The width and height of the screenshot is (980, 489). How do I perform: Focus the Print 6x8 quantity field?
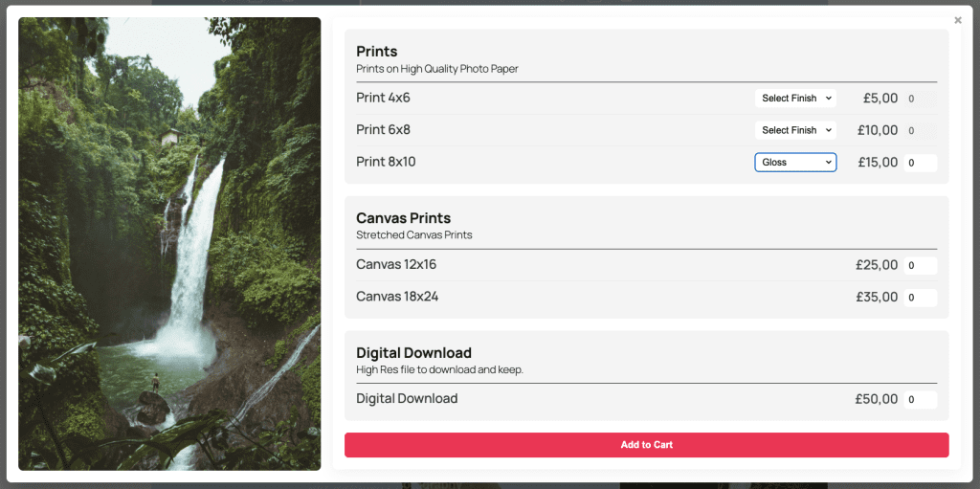click(920, 130)
